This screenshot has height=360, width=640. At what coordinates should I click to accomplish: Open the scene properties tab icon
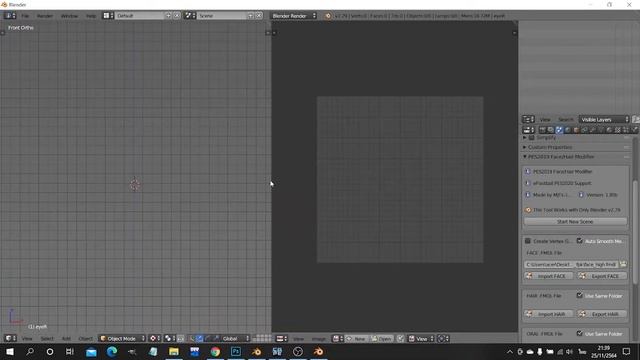point(559,130)
